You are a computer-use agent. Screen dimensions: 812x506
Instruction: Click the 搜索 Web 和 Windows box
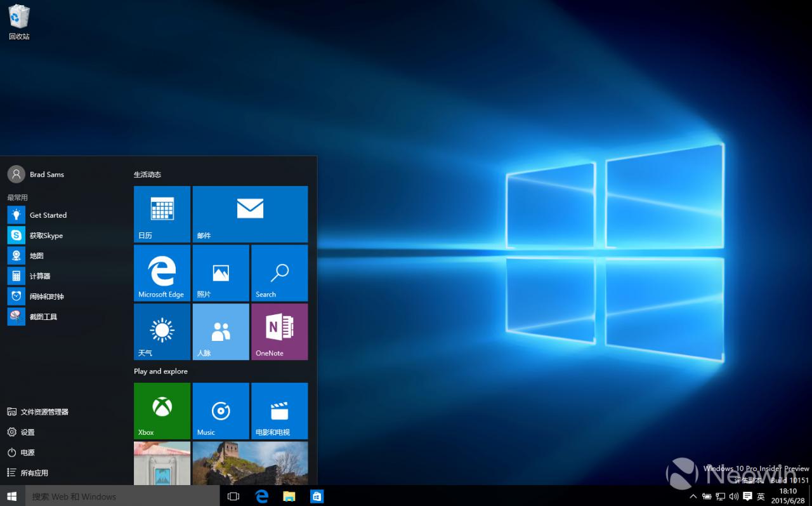tap(122, 496)
